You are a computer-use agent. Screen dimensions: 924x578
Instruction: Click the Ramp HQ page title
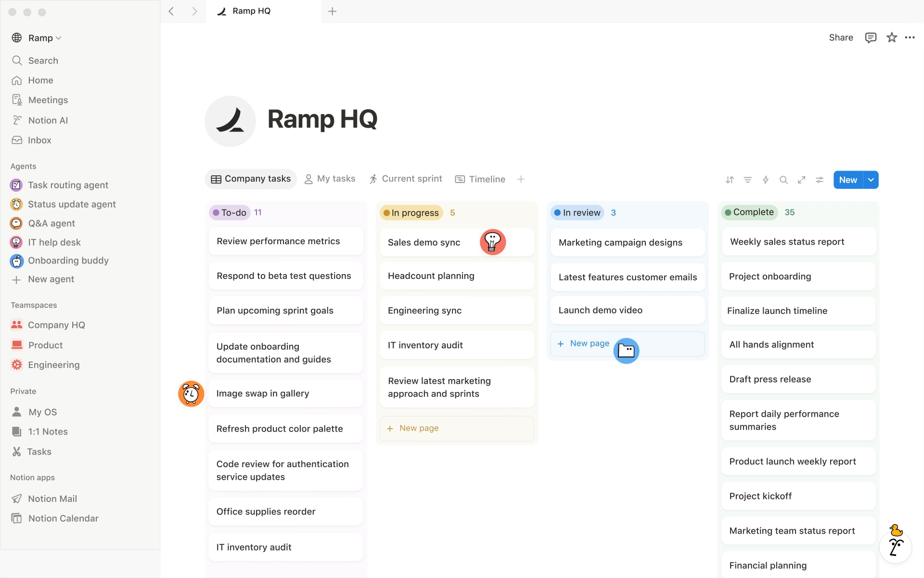[322, 119]
